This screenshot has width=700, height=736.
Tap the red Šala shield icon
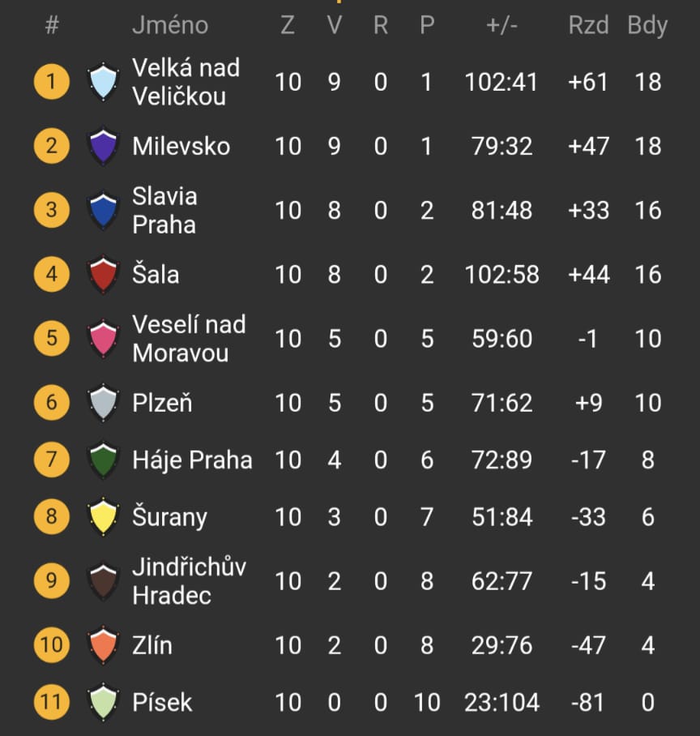coord(103,275)
